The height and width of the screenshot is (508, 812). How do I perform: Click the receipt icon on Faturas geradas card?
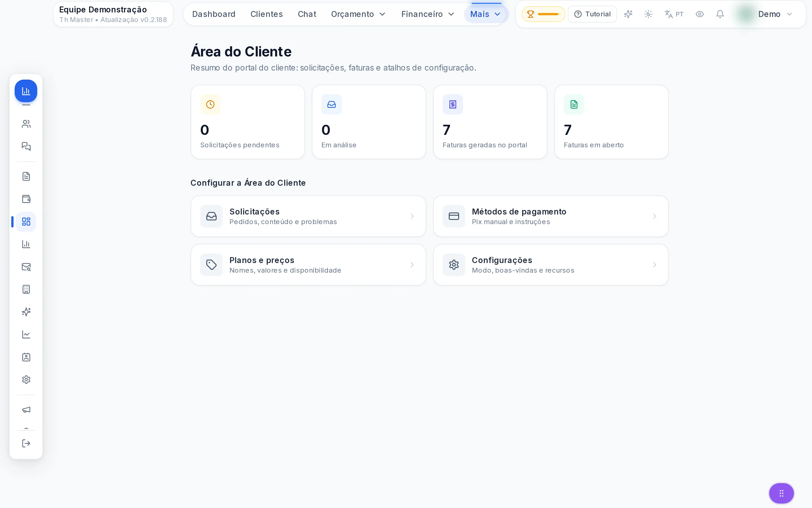coord(453,104)
